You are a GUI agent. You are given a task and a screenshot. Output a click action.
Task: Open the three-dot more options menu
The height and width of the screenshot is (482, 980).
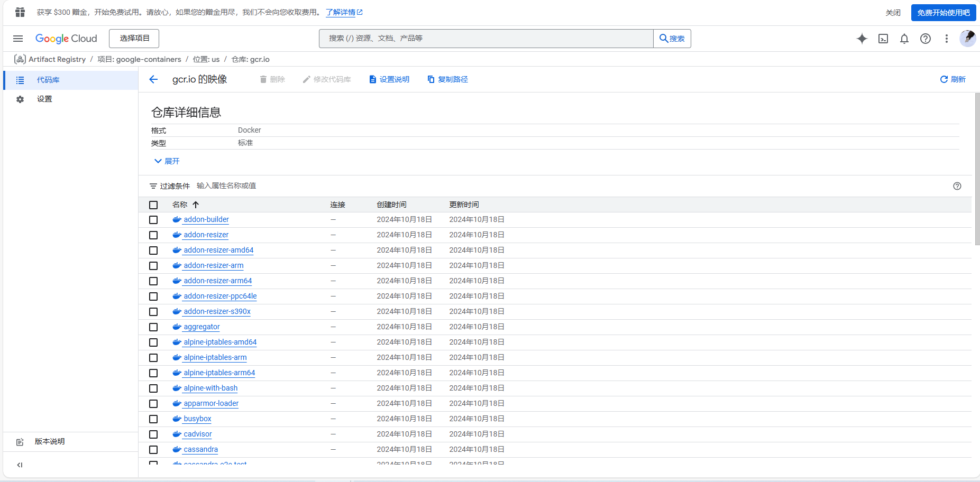(x=947, y=39)
